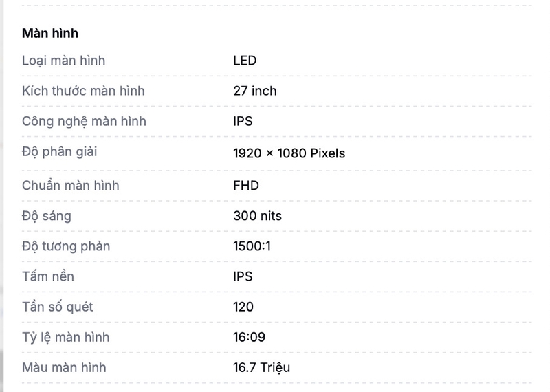
Task: Select the "Loại màn hình" label
Action: (63, 61)
